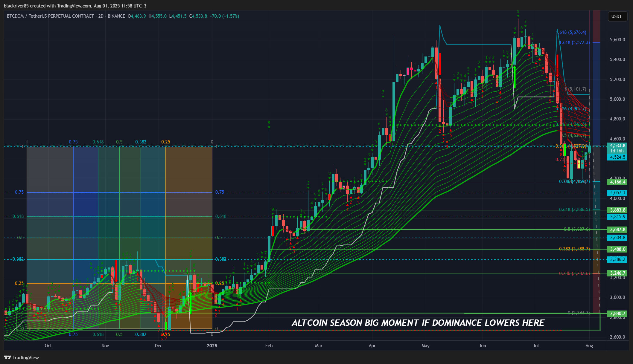Click the cyan price label 3,386.2

pyautogui.click(x=617, y=259)
